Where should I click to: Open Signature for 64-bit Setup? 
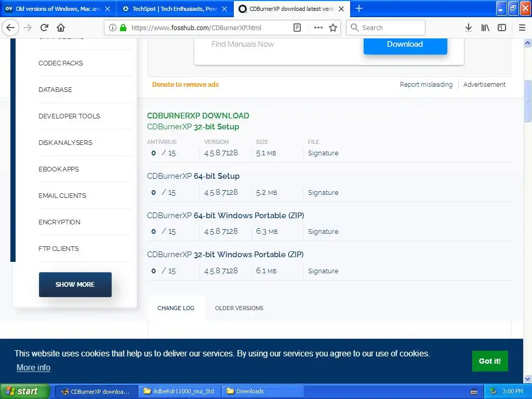point(323,192)
